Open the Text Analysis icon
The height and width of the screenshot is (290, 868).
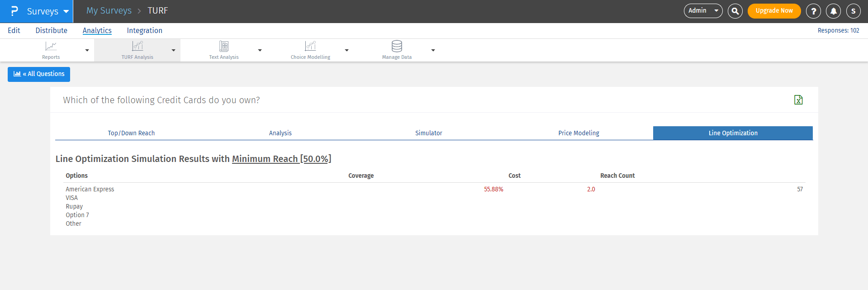click(224, 46)
